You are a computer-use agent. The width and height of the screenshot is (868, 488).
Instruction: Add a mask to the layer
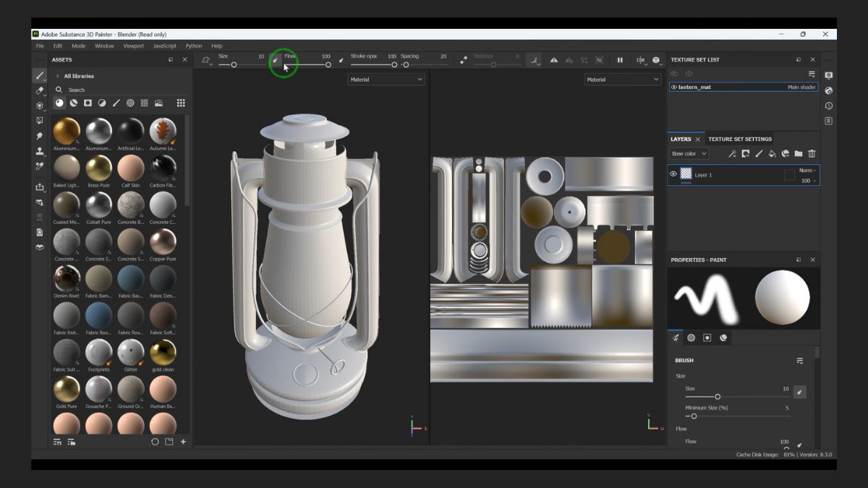coord(746,154)
